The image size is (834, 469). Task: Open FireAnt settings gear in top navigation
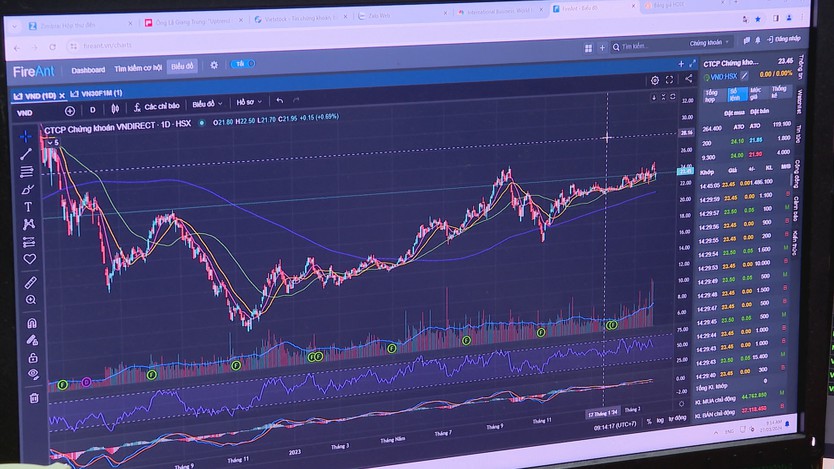[x=214, y=65]
